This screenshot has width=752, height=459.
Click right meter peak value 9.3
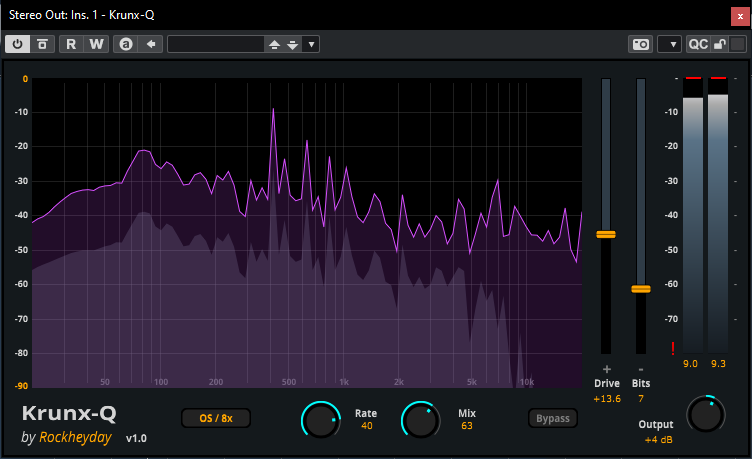tap(718, 364)
